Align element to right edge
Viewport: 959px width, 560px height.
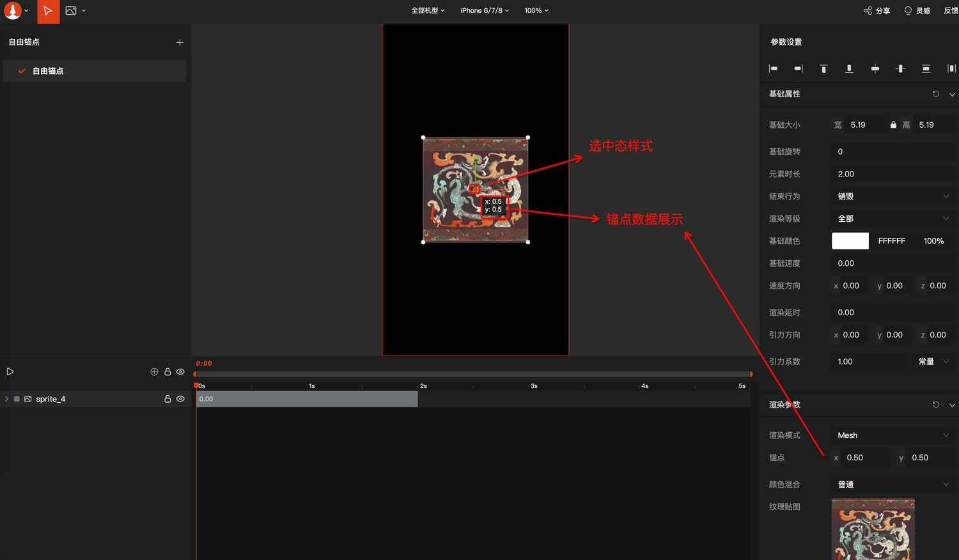pyautogui.click(x=799, y=68)
